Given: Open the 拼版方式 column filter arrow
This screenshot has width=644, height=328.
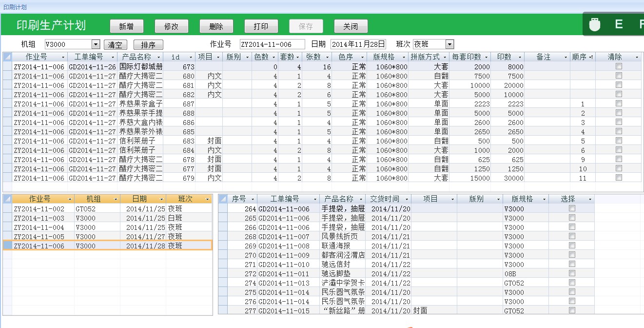Looking at the screenshot, I should (x=445, y=57).
